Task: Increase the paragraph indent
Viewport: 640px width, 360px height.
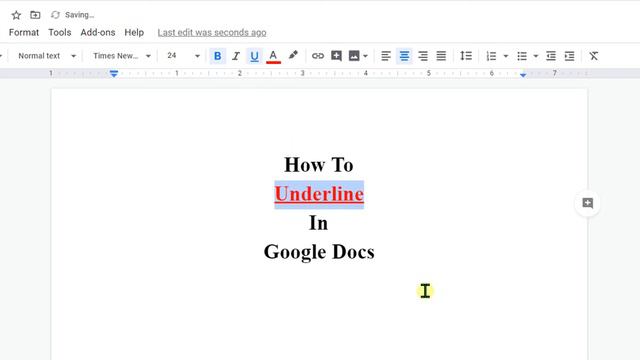Action: pyautogui.click(x=569, y=56)
